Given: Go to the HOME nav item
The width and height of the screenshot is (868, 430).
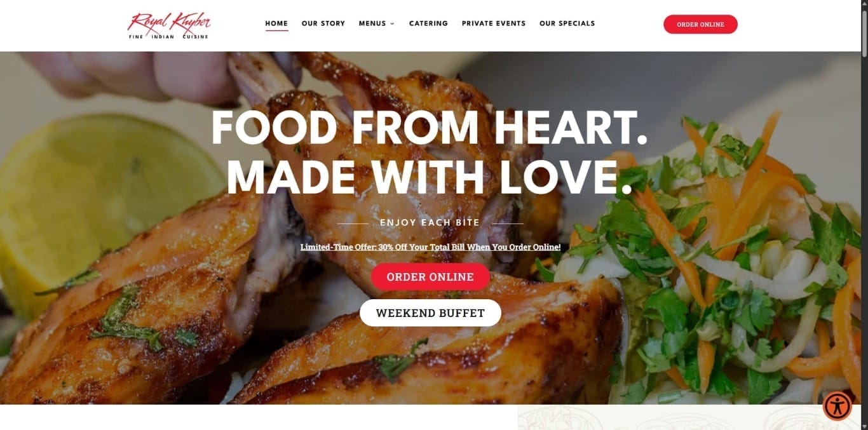Looking at the screenshot, I should pyautogui.click(x=276, y=24).
